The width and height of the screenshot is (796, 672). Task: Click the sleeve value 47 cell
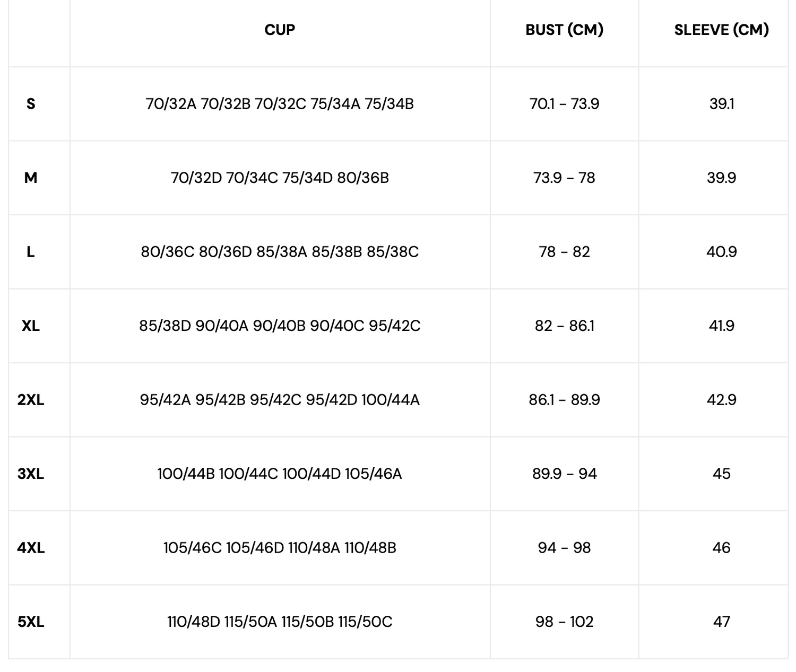(721, 622)
